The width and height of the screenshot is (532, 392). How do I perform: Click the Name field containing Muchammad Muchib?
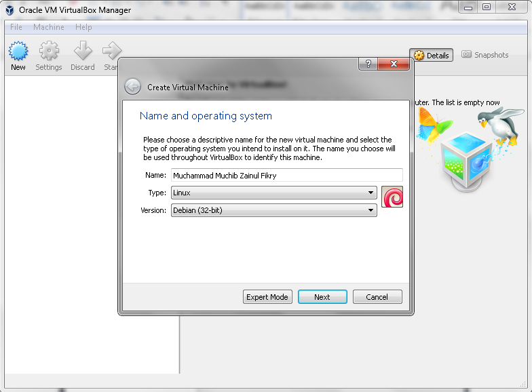coord(286,175)
